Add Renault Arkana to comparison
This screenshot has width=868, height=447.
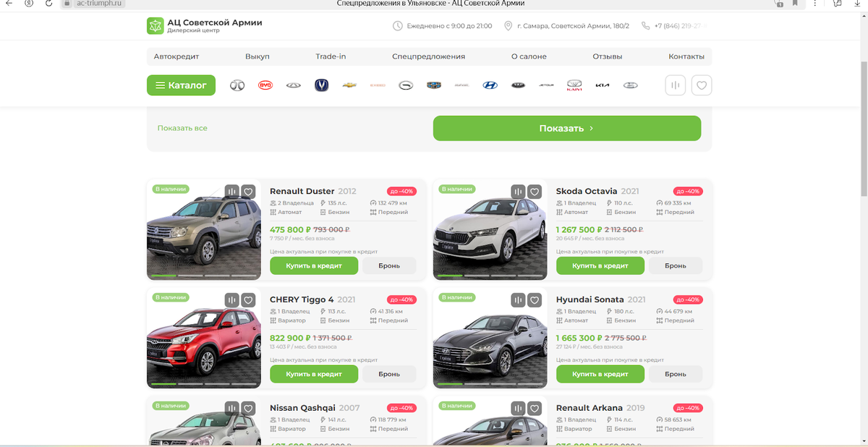click(x=518, y=408)
